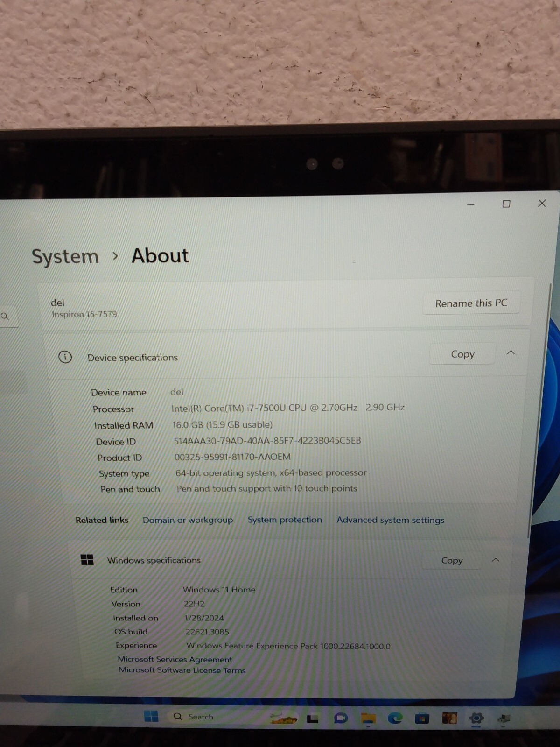Collapse the Windows specifications section

coord(496,559)
